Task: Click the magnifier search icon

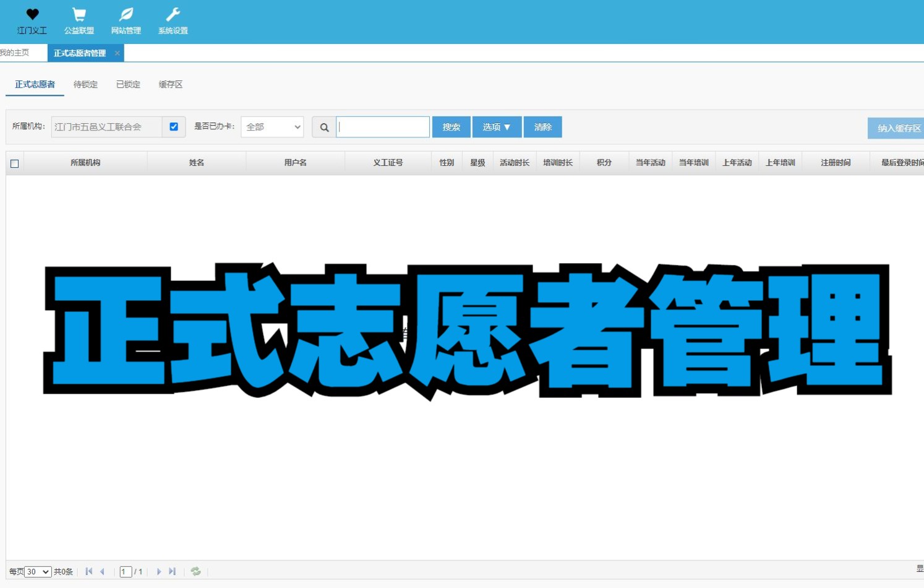Action: (324, 128)
